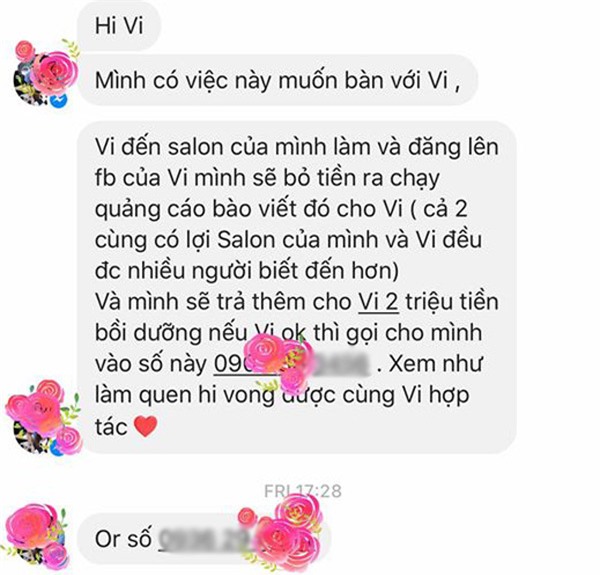
Task: Tap the small pink rose above the top avatar
Action: pyautogui.click(x=25, y=51)
